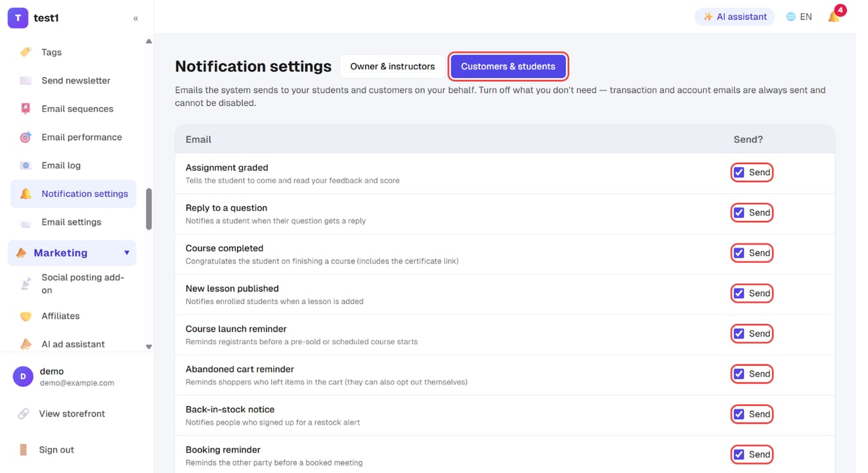
Task: Click the Email sequences icon
Action: [x=26, y=108]
